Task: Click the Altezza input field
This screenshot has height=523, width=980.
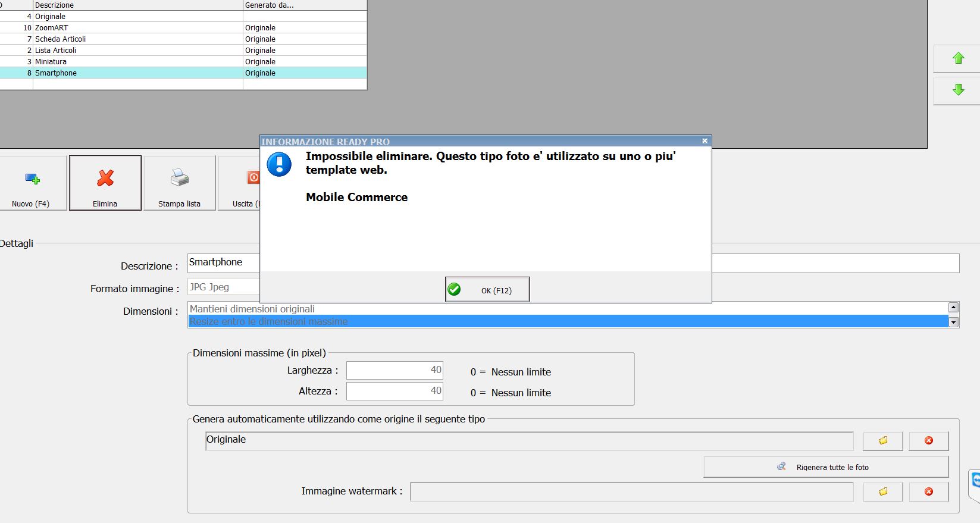Action: tap(394, 391)
